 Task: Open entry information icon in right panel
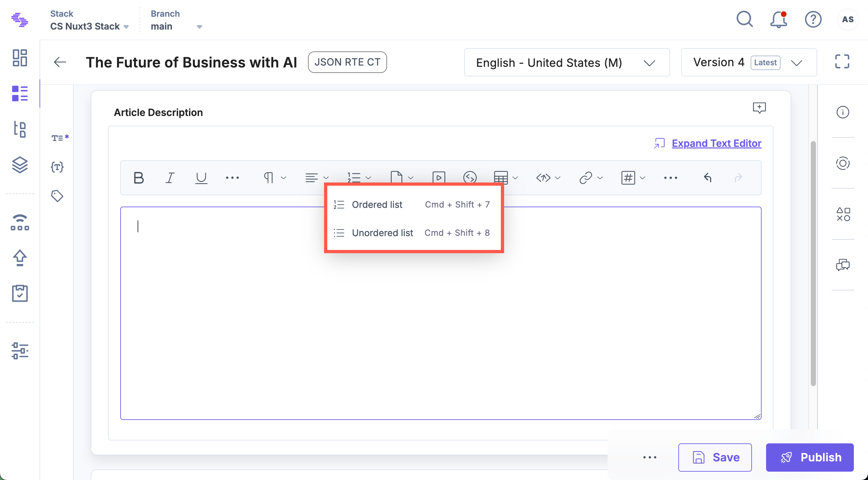(843, 112)
